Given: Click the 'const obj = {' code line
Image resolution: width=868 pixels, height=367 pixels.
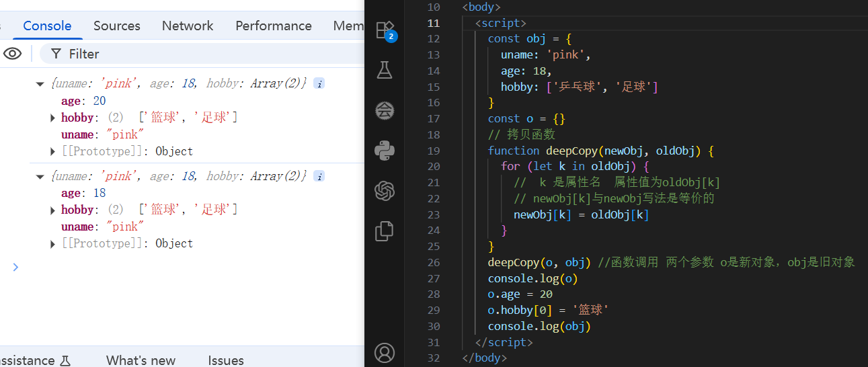Looking at the screenshot, I should tap(529, 39).
